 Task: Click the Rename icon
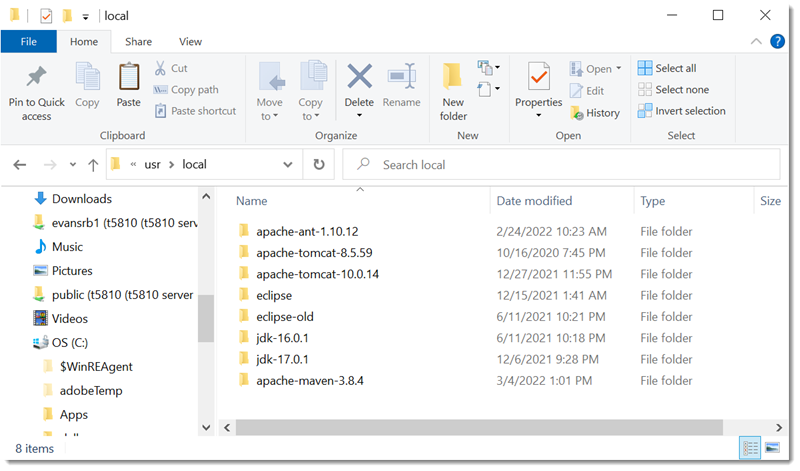(x=402, y=77)
